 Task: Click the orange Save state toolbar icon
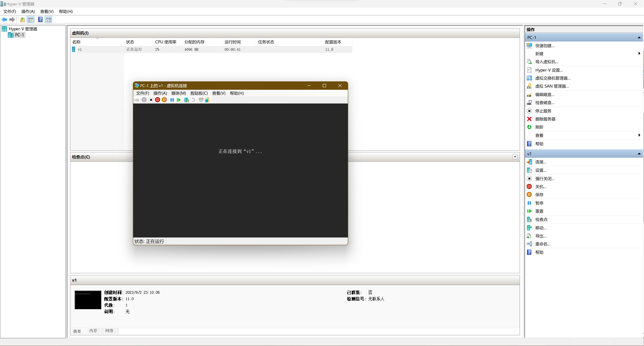coord(164,100)
